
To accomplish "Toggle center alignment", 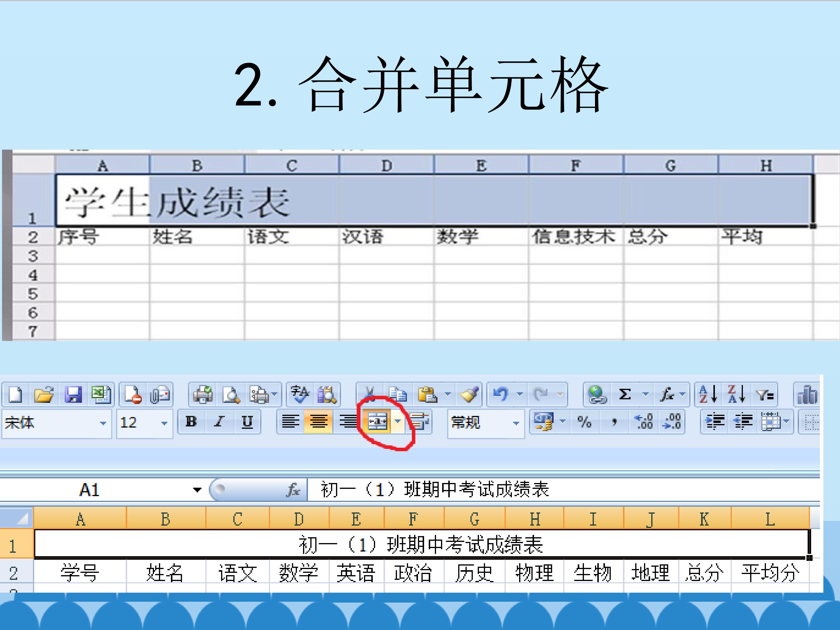I will [318, 421].
